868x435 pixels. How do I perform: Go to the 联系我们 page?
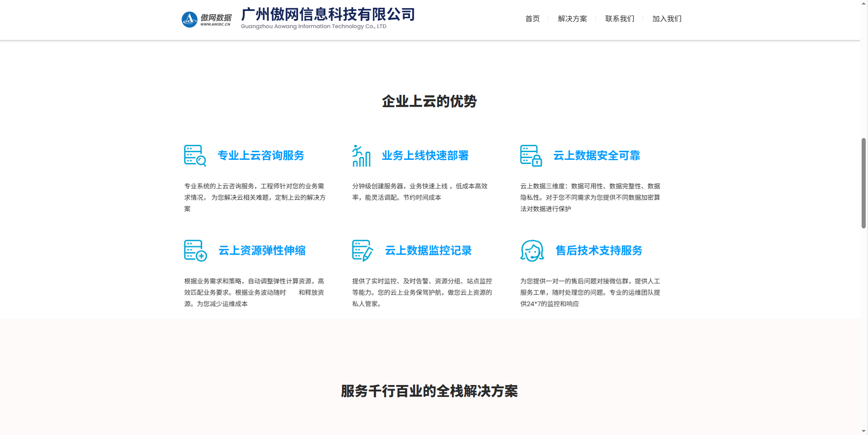(620, 19)
